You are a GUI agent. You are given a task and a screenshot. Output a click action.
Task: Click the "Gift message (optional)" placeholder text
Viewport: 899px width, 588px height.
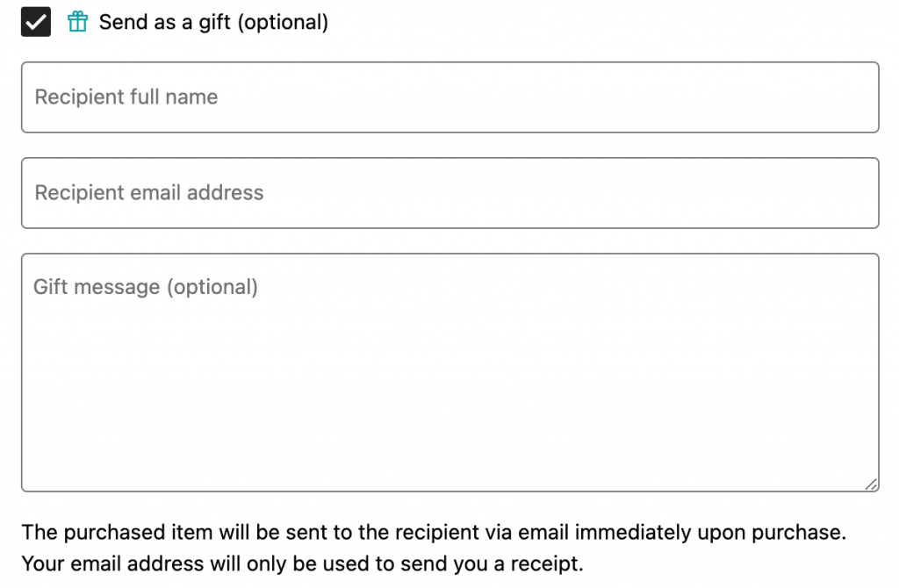tap(146, 287)
